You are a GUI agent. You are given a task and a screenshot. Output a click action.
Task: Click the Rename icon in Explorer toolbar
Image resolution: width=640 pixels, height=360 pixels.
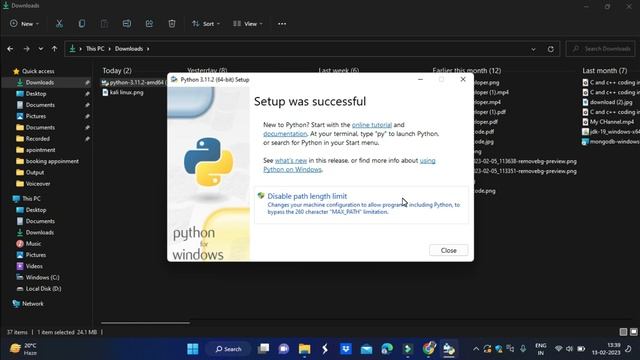point(127,24)
